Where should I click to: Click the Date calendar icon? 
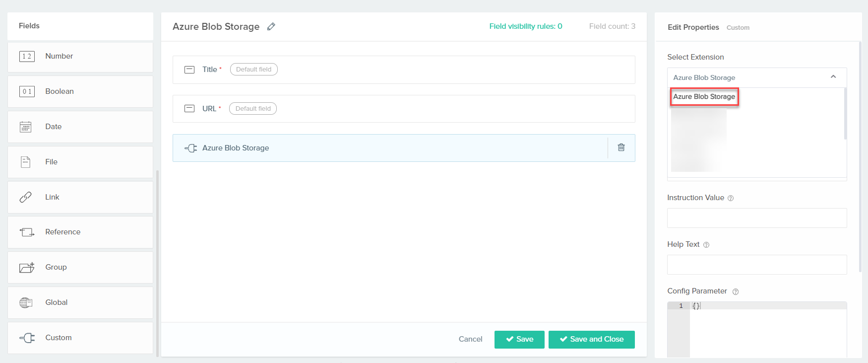(26, 127)
